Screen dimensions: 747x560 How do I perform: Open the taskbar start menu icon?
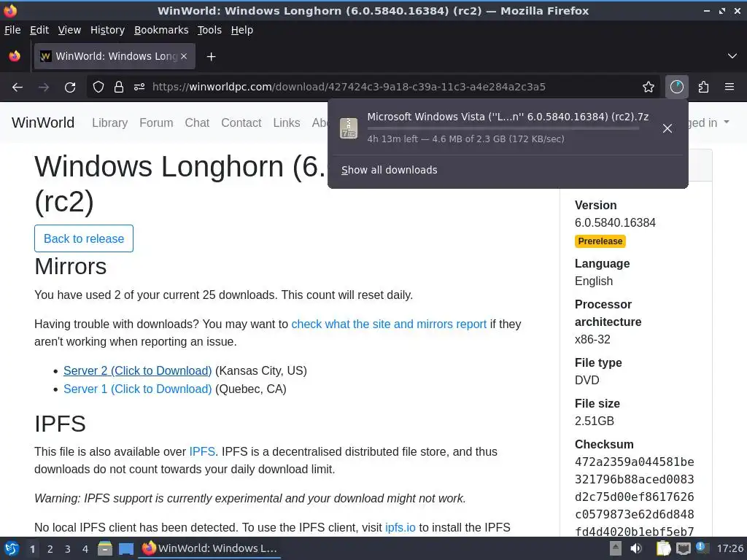click(x=12, y=548)
